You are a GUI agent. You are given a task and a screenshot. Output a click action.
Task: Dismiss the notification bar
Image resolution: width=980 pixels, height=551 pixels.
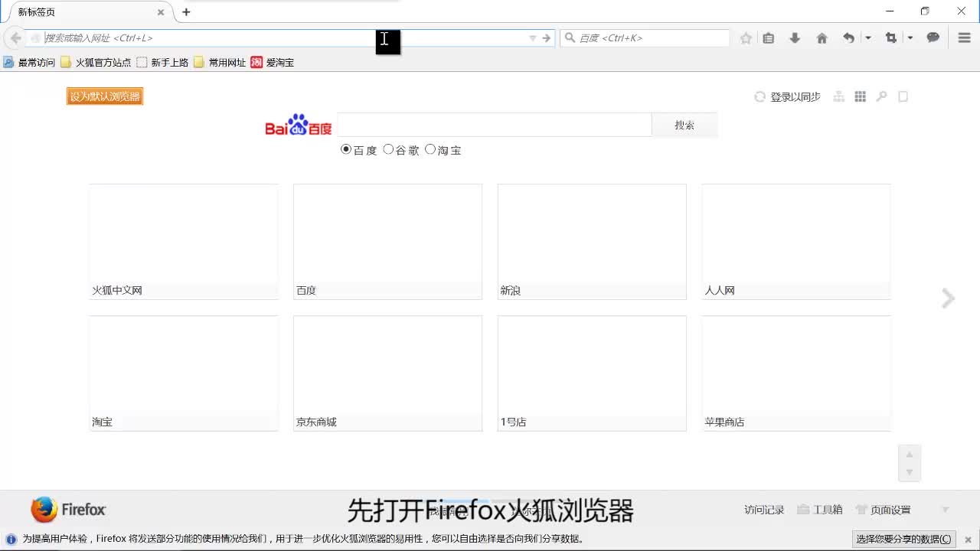968,540
